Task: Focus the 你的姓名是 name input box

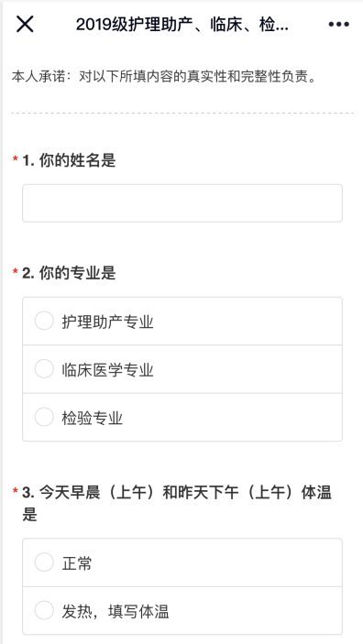Action: point(182,203)
